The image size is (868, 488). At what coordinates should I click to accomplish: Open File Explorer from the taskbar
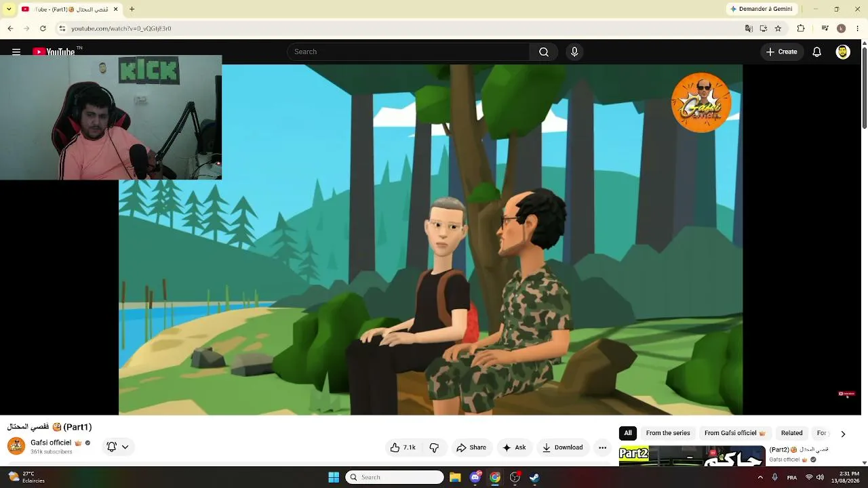pos(455,477)
